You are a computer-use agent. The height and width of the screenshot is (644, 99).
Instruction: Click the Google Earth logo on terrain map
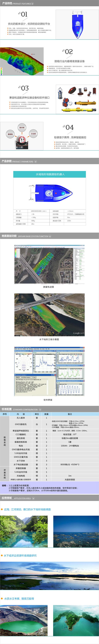tap(79, 333)
